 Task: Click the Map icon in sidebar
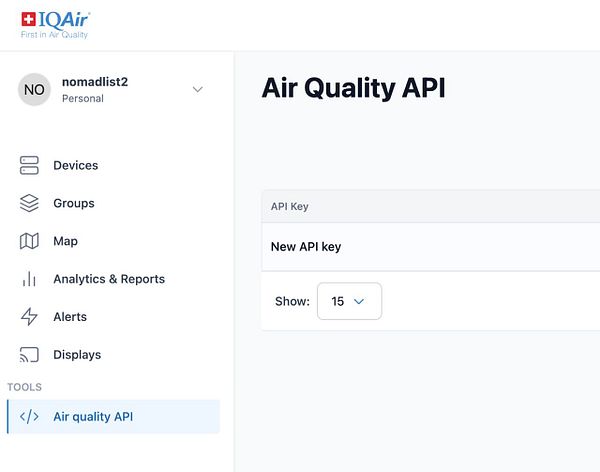[29, 241]
